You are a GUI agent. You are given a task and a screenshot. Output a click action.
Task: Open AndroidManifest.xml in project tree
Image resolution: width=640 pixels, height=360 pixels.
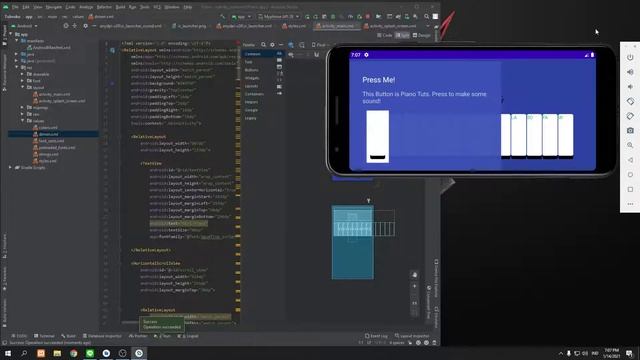coord(48,47)
